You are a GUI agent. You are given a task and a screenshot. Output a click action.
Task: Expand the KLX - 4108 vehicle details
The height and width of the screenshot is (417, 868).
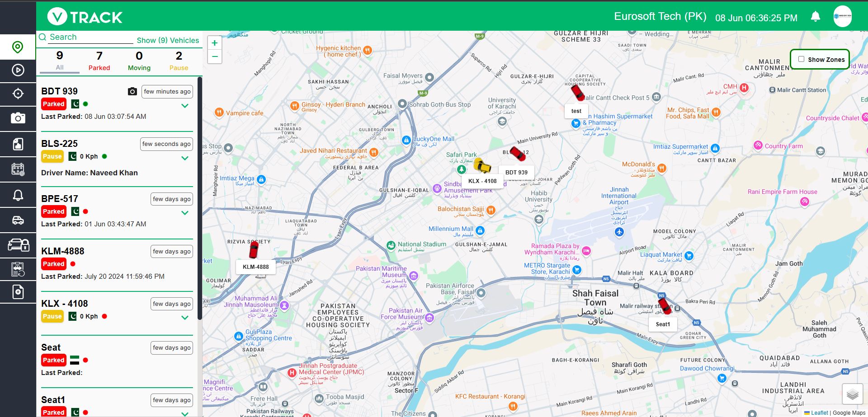point(185,318)
